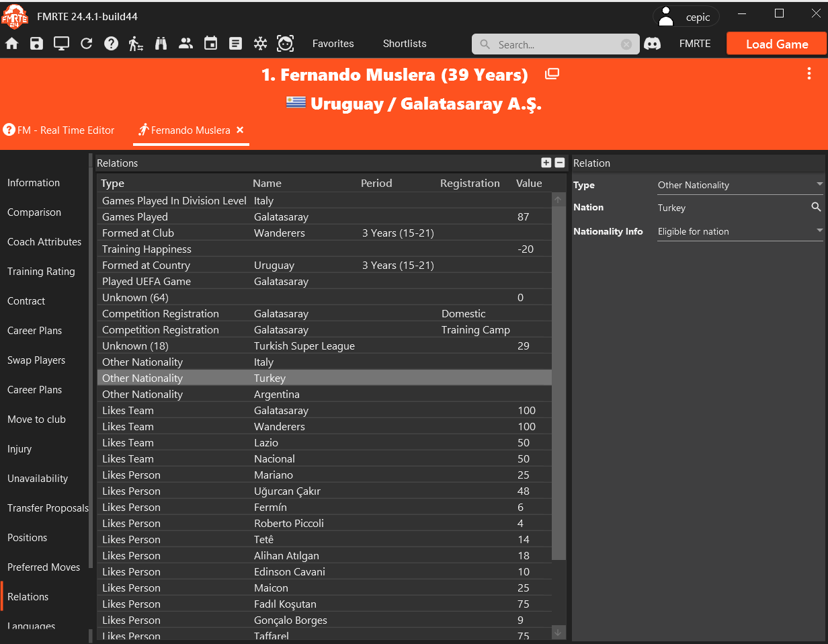Click the FMRTE logo icon in title bar
The width and height of the screenshot is (828, 644).
[14, 16]
